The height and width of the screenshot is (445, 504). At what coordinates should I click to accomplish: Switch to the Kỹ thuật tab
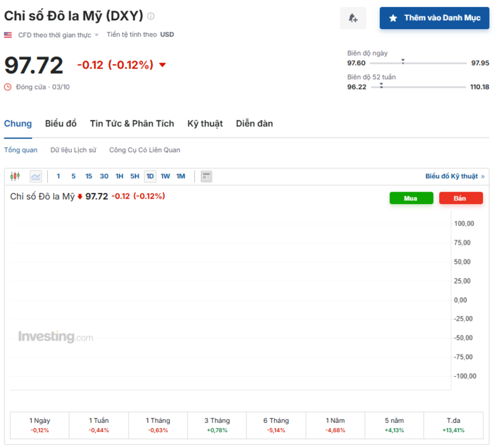205,124
